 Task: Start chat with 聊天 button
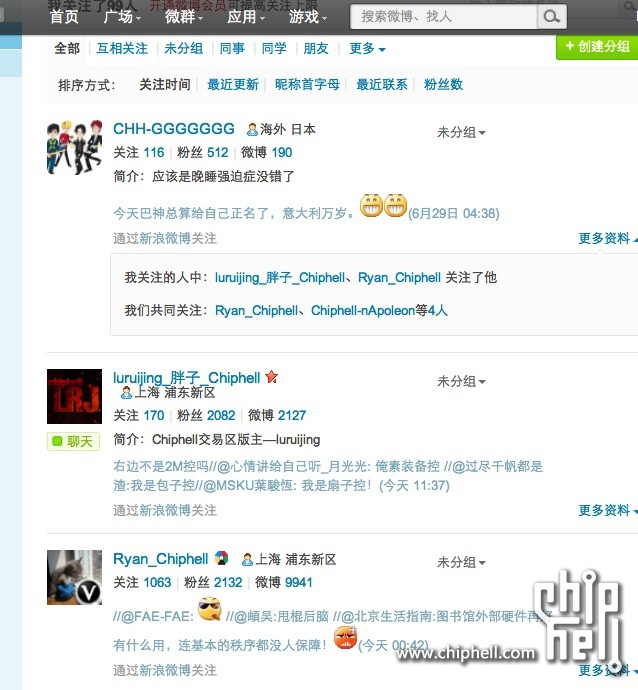point(73,441)
